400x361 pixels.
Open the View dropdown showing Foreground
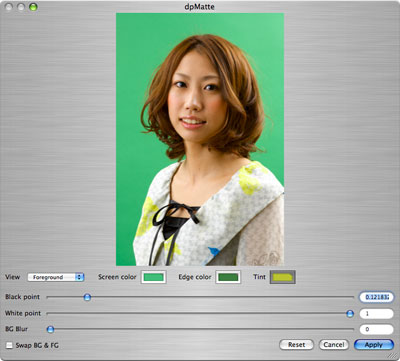coord(56,277)
